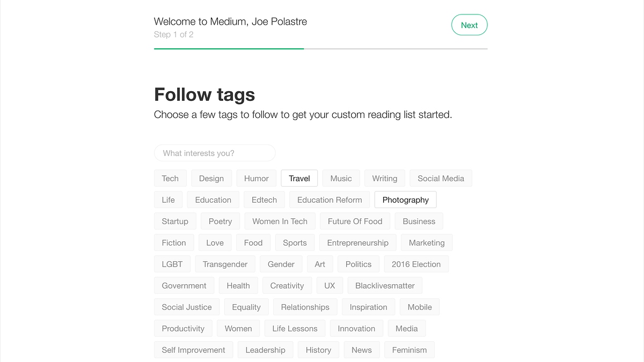The width and height of the screenshot is (644, 362).
Task: Follow the Women In Tech tag
Action: (x=280, y=221)
